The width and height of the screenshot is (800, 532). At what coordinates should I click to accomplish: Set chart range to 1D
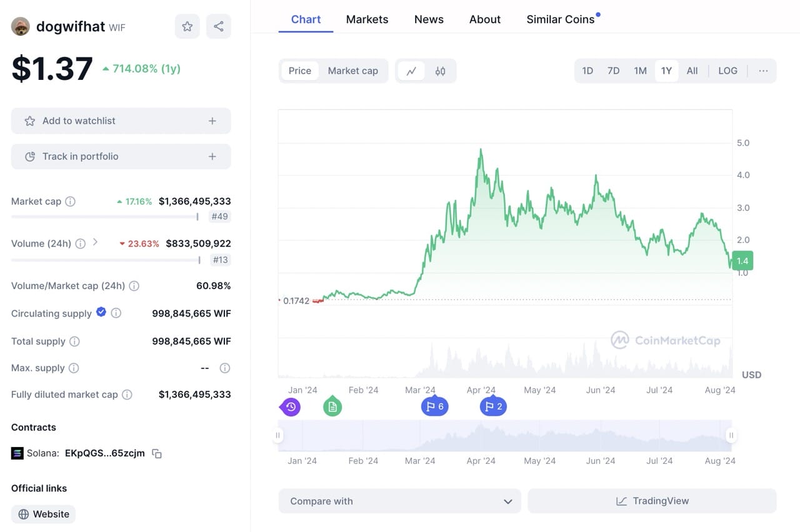[587, 71]
